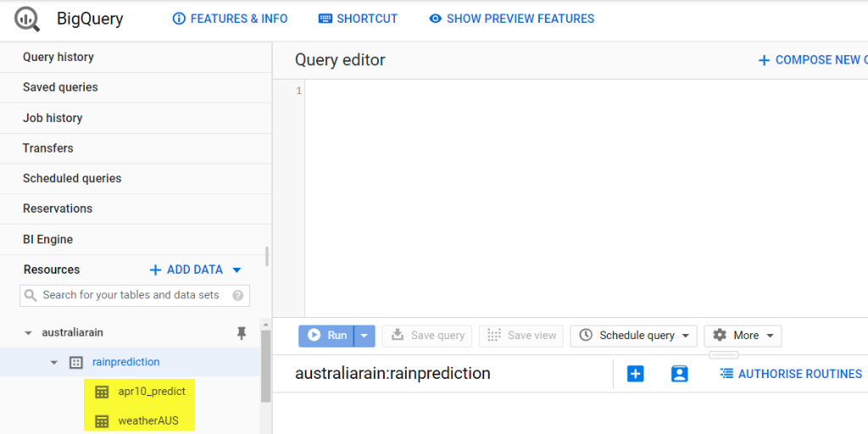Pin the australiarain project
Screen dimensions: 868x434
242,333
